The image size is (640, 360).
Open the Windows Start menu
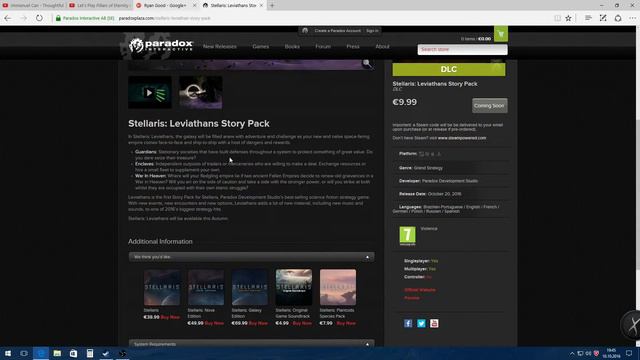click(x=8, y=353)
